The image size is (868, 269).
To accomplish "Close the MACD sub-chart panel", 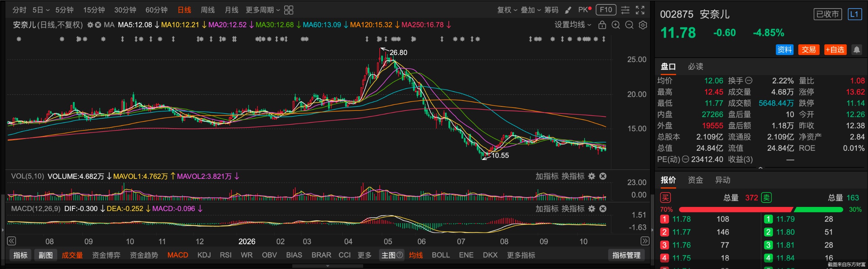I will coord(603,209).
